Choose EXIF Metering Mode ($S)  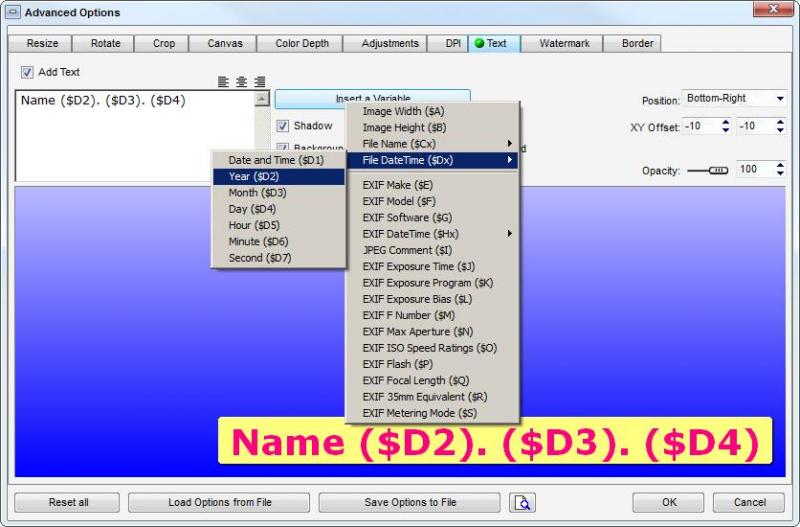tap(432, 413)
